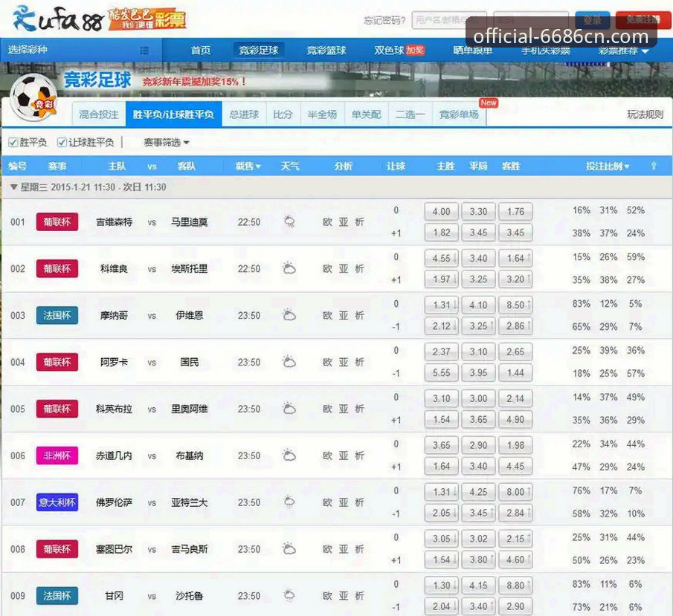Open 欧 analysis for match 001

(x=327, y=221)
